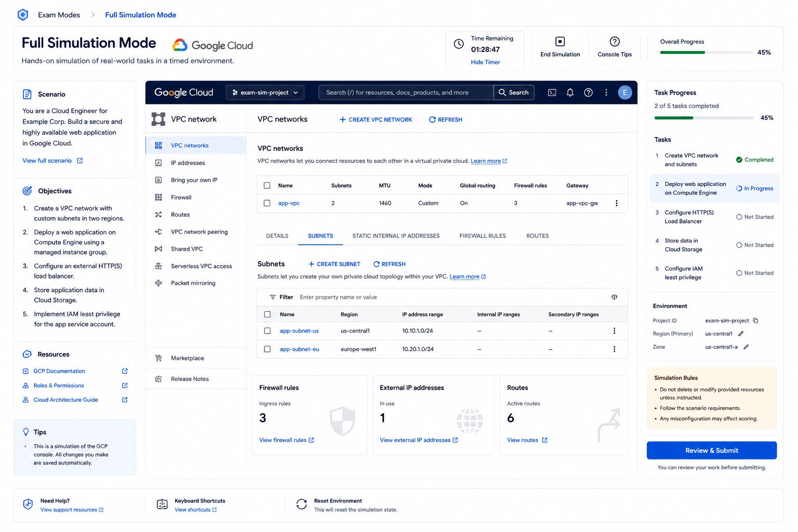Open notifications bell in console header

pyautogui.click(x=570, y=92)
